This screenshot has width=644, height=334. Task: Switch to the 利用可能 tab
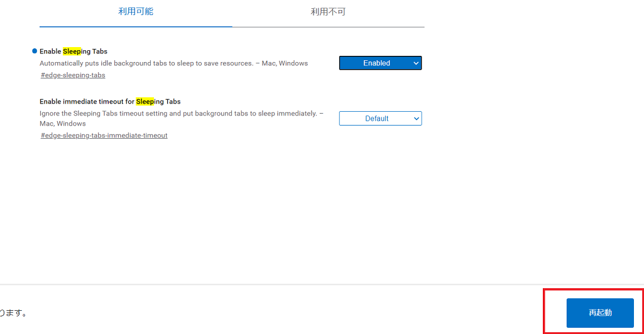point(136,12)
